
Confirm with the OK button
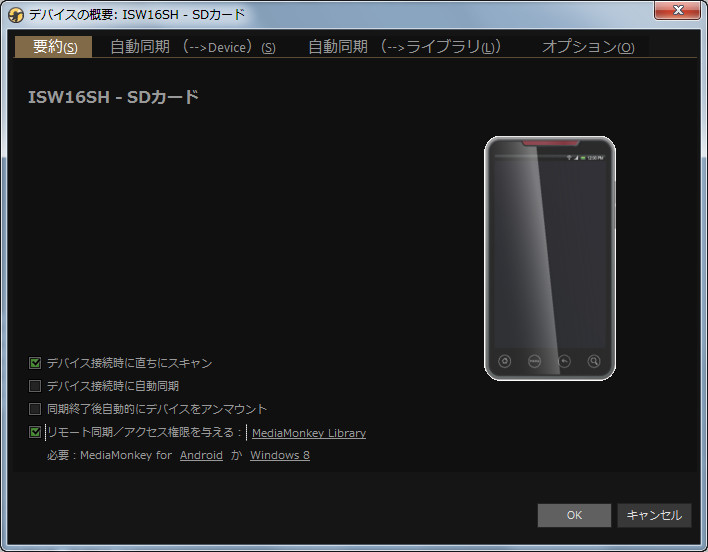pyautogui.click(x=574, y=515)
